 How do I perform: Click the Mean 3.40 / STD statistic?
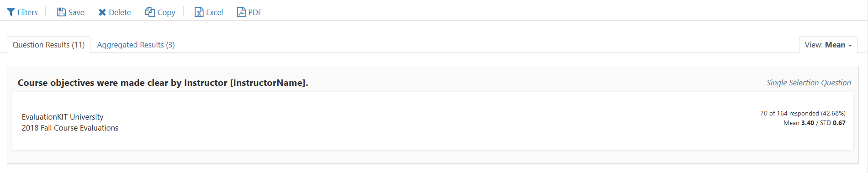click(815, 123)
